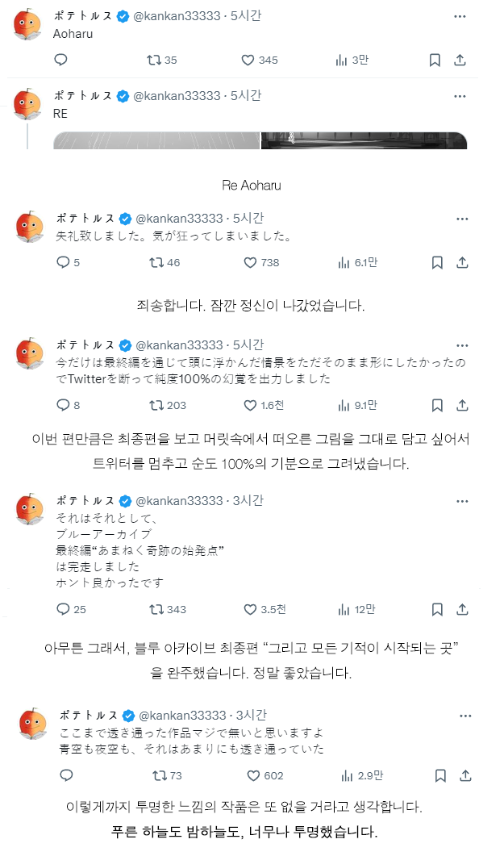Like the tweet with 738 likes
This screenshot has height=856, width=504.
click(x=249, y=262)
